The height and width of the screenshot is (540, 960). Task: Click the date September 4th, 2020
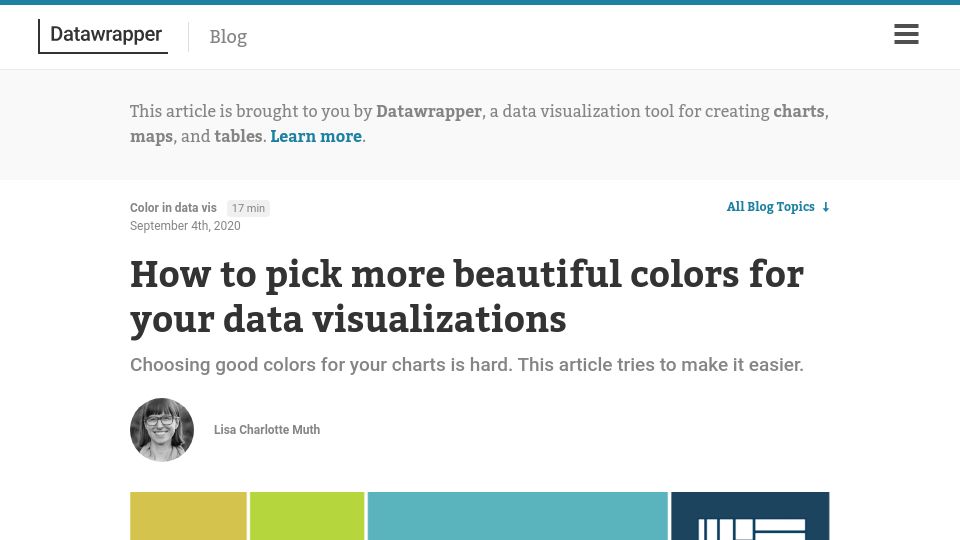pyautogui.click(x=185, y=226)
